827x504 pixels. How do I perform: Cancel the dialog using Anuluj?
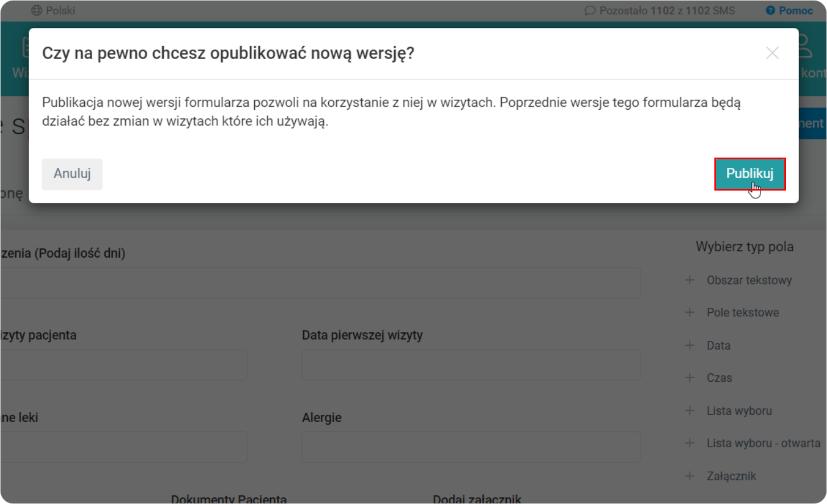click(x=72, y=173)
